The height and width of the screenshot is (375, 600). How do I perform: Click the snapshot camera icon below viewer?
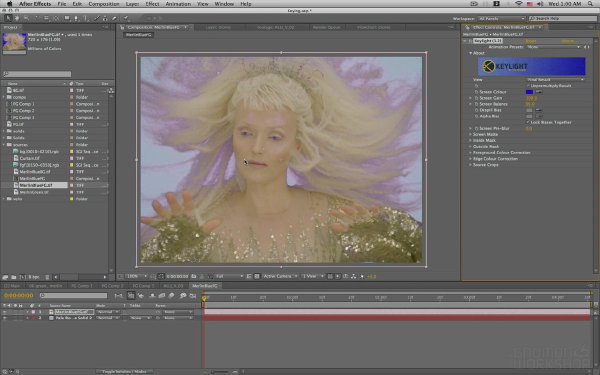point(194,276)
